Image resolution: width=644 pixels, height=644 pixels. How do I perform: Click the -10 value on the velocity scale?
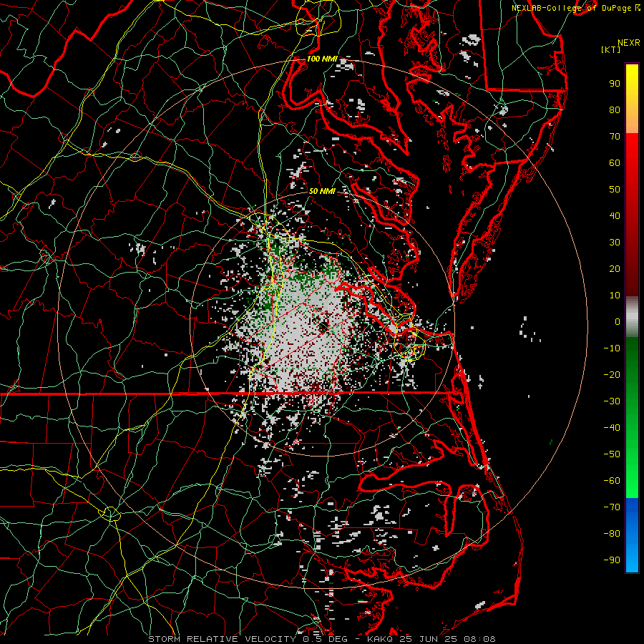612,348
